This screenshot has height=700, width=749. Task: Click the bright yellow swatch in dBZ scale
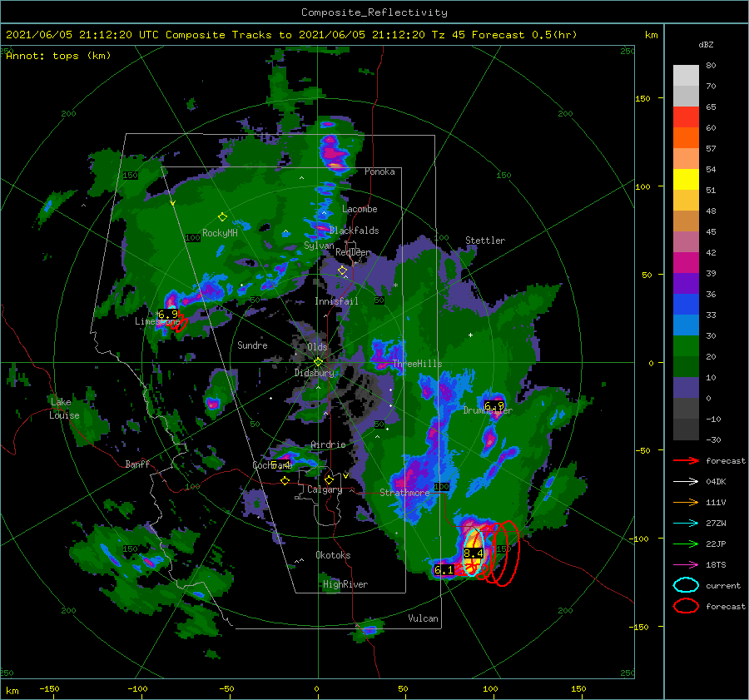click(686, 180)
